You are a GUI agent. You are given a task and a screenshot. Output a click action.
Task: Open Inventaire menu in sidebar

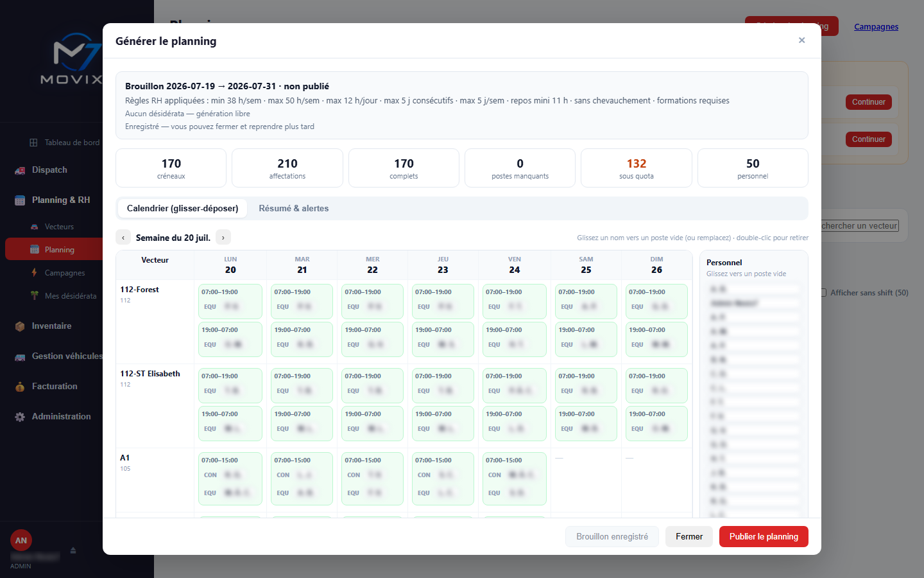51,326
